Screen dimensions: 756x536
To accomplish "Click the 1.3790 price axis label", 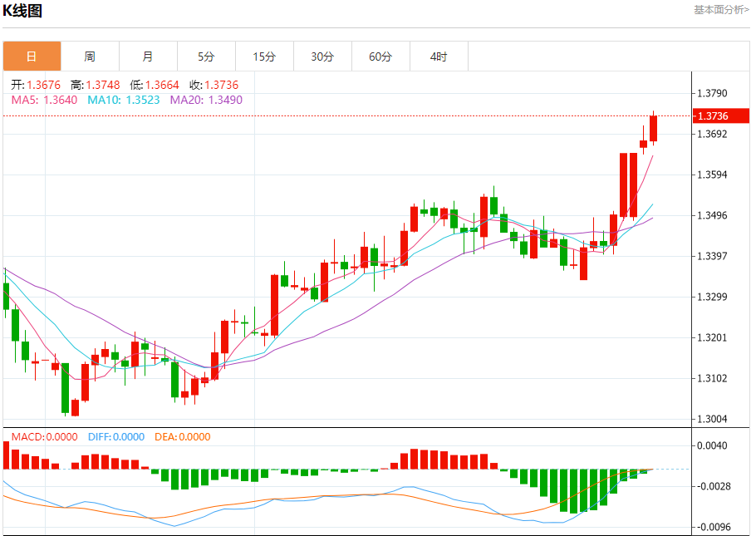I will click(x=713, y=93).
